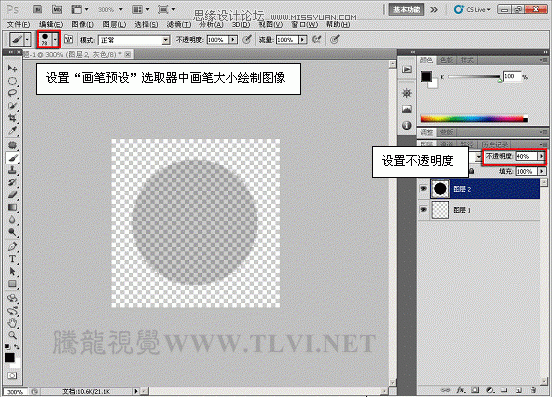Open the 图层(L) menu

114,24
